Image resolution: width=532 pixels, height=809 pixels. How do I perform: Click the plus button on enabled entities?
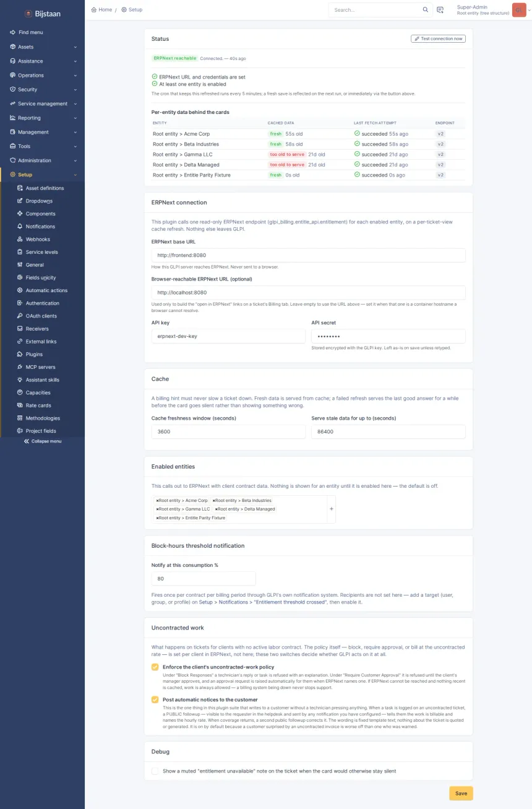[x=332, y=509]
